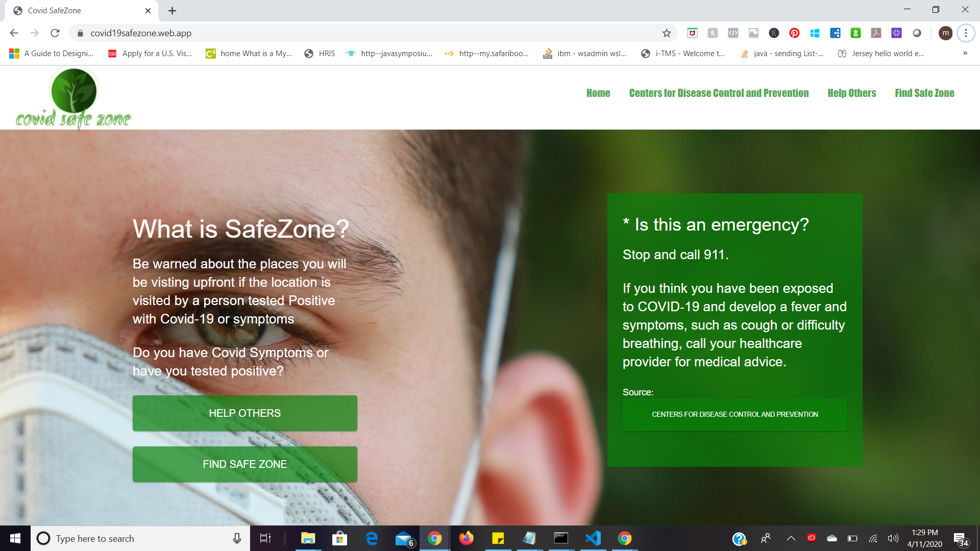980x551 pixels.
Task: Reload the current page
Action: 55,33
